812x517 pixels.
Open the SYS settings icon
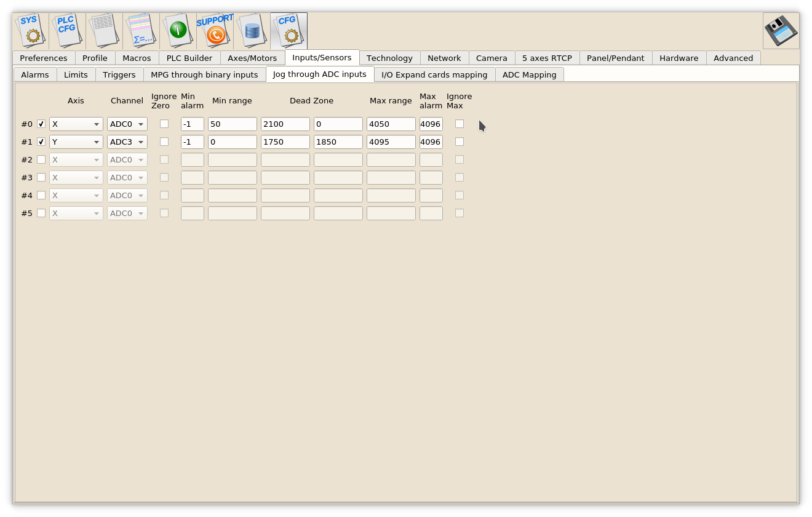[30, 31]
